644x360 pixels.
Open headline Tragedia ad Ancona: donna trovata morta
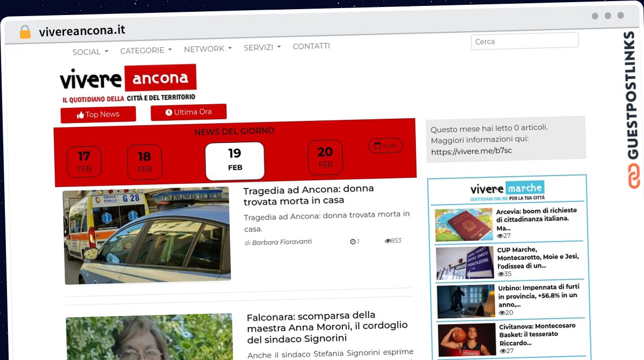309,195
